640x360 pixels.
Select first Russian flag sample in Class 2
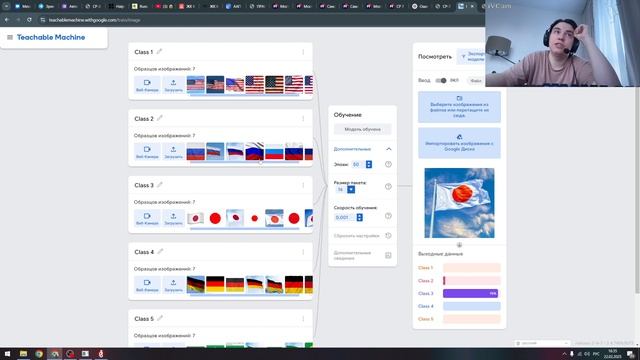(196, 152)
